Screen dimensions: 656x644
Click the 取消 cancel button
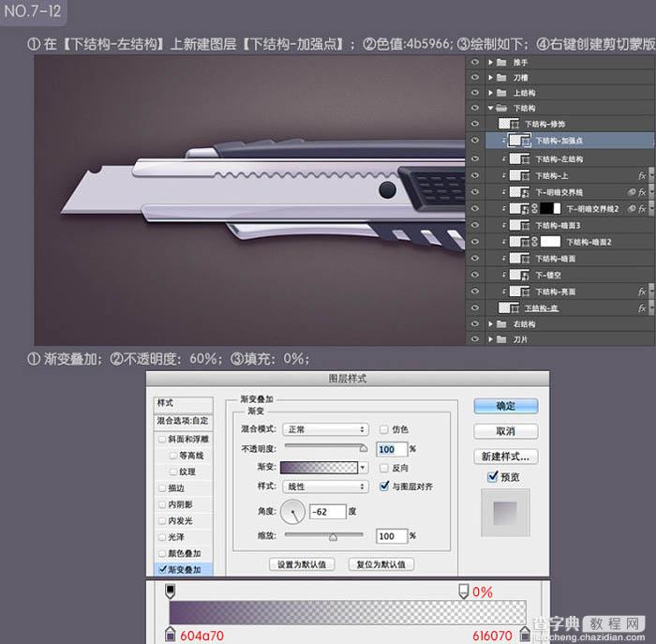(x=505, y=431)
